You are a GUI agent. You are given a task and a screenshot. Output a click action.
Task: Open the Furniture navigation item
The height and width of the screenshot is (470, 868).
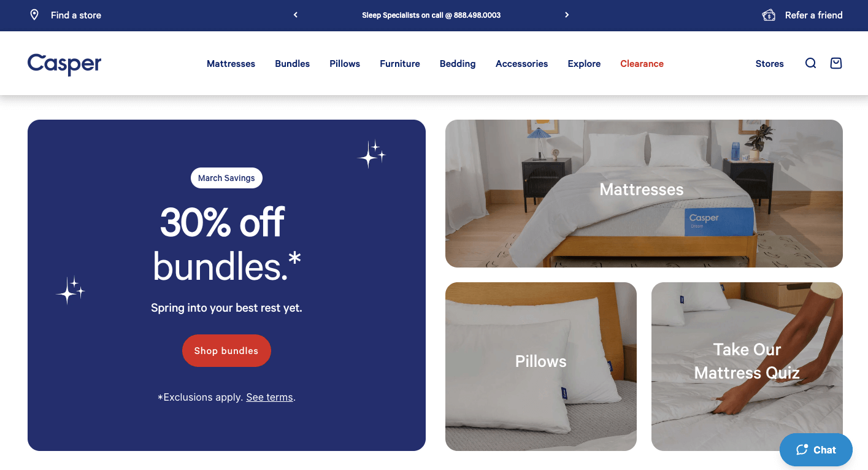(400, 63)
